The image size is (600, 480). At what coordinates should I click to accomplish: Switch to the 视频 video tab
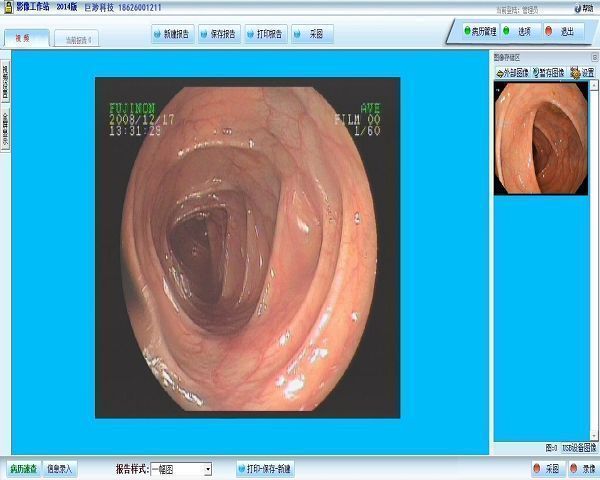click(23, 39)
